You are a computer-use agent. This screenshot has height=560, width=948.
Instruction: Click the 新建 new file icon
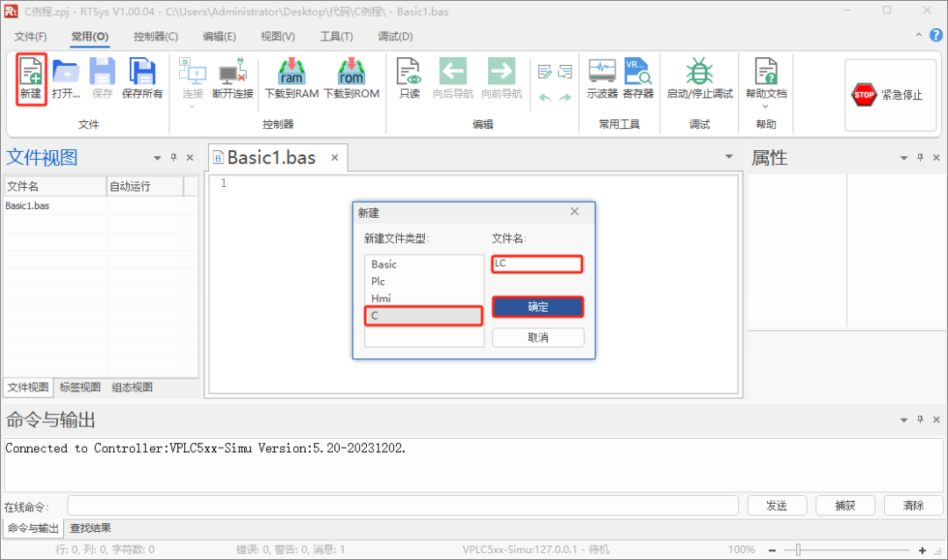click(x=31, y=72)
